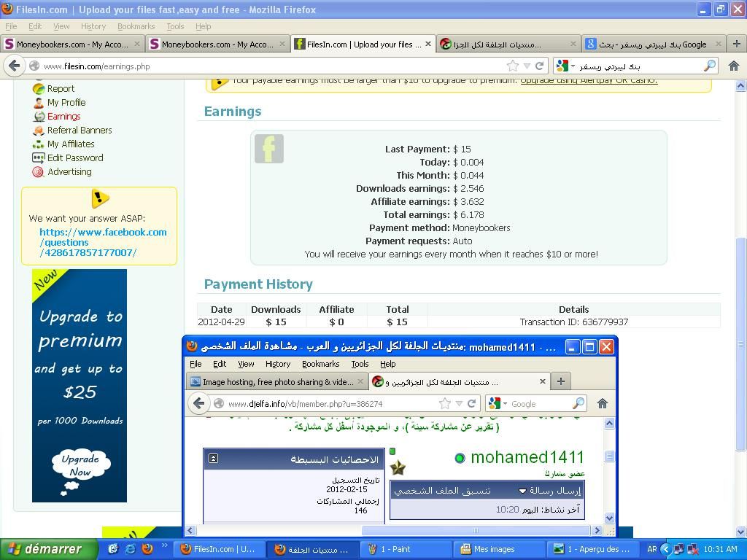Image resolution: width=747 pixels, height=560 pixels.
Task: Open the Advertising sidebar link
Action: pyautogui.click(x=69, y=171)
